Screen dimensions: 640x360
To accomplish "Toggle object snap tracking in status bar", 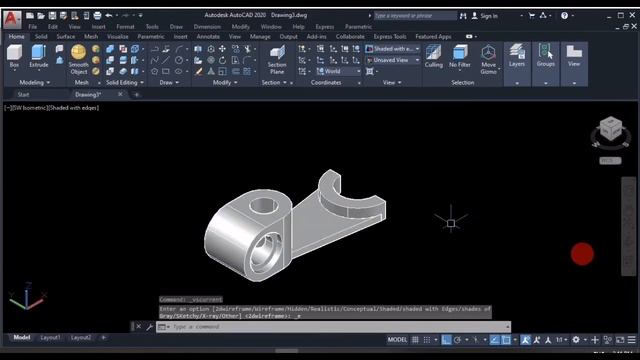I will (x=494, y=340).
